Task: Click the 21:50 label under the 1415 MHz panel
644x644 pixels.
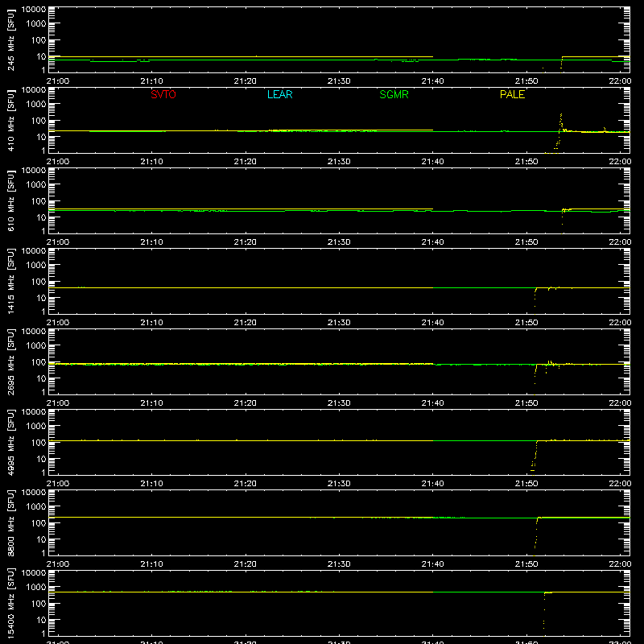Action: (526, 323)
